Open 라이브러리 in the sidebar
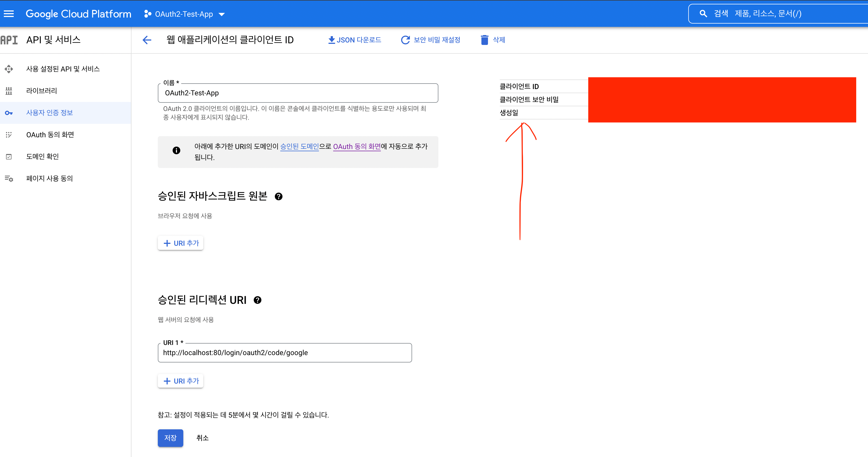868x457 pixels. pyautogui.click(x=42, y=91)
